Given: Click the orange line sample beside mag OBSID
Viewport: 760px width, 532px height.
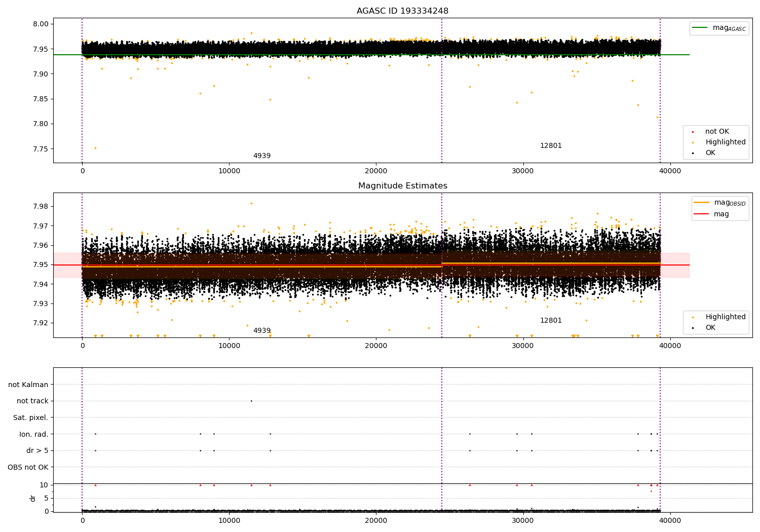Looking at the screenshot, I should tap(702, 203).
